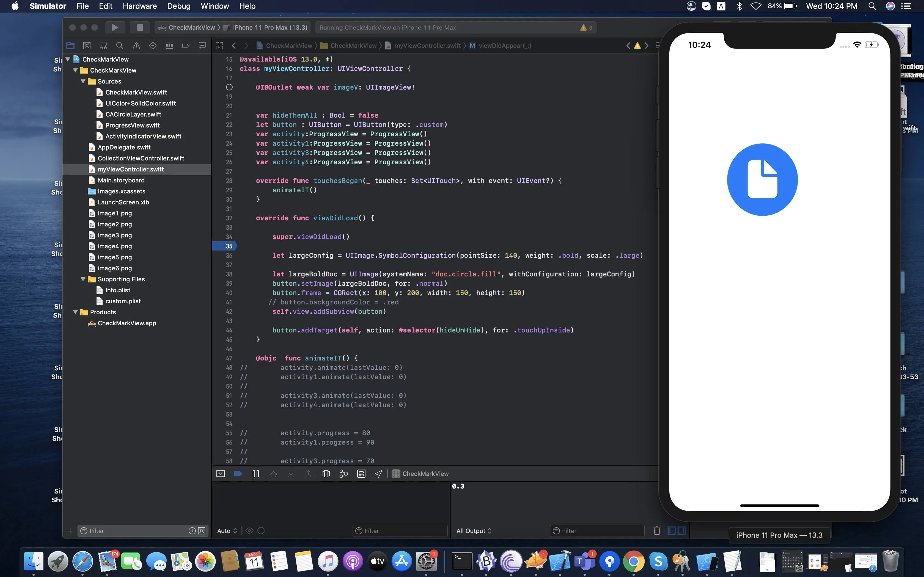Click the Debug View Hierarchy icon
The height and width of the screenshot is (577, 924).
click(326, 474)
